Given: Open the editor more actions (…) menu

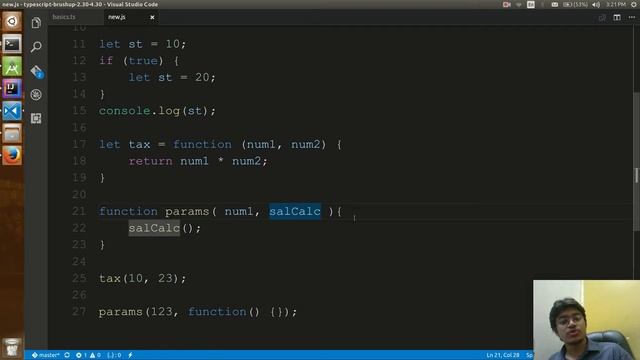Looking at the screenshot, I should point(632,17).
